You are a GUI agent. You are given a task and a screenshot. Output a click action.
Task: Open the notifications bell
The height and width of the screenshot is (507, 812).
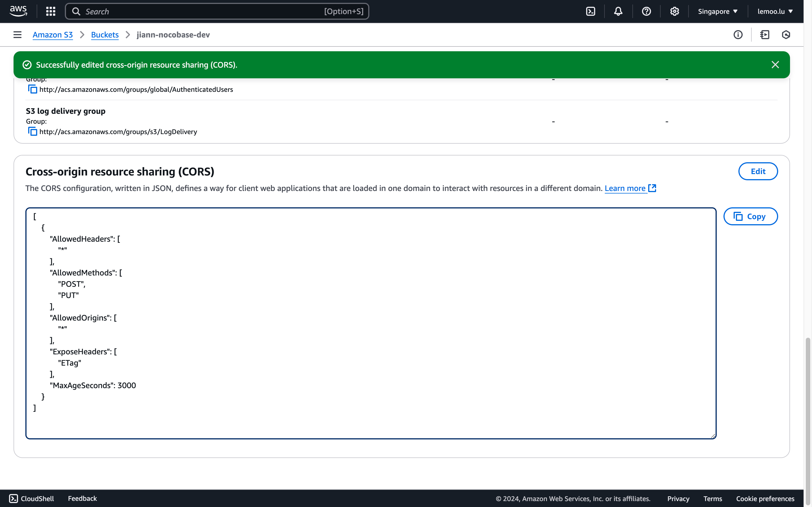(618, 11)
